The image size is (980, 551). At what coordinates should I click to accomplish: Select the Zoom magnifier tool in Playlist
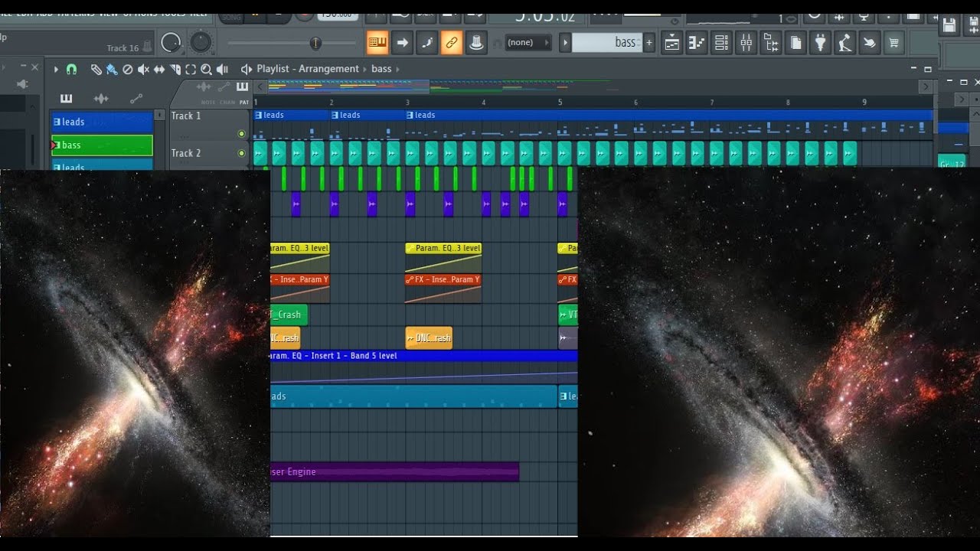point(206,69)
